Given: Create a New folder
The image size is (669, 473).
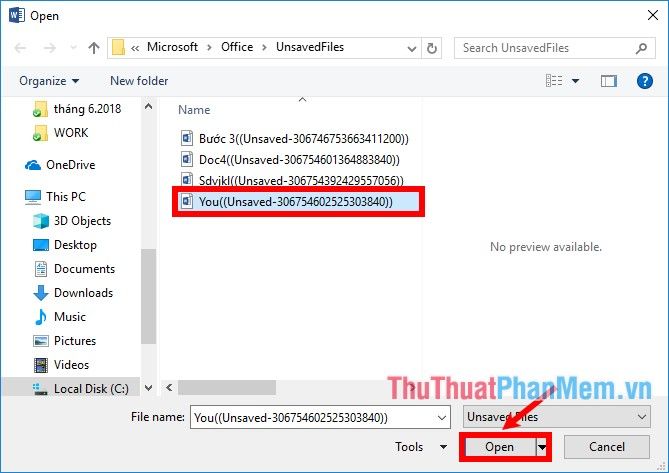Looking at the screenshot, I should pos(139,81).
